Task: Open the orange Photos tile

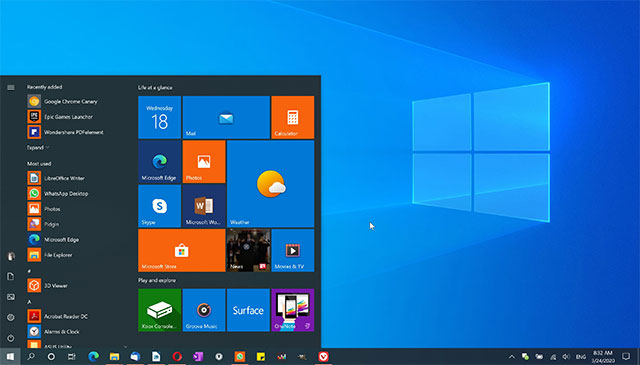Action: [x=204, y=162]
